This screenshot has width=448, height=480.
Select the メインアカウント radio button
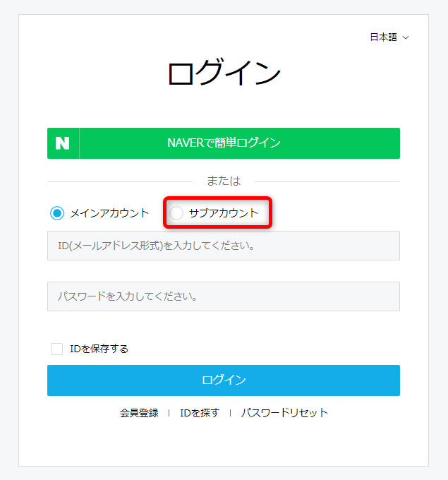pyautogui.click(x=57, y=213)
